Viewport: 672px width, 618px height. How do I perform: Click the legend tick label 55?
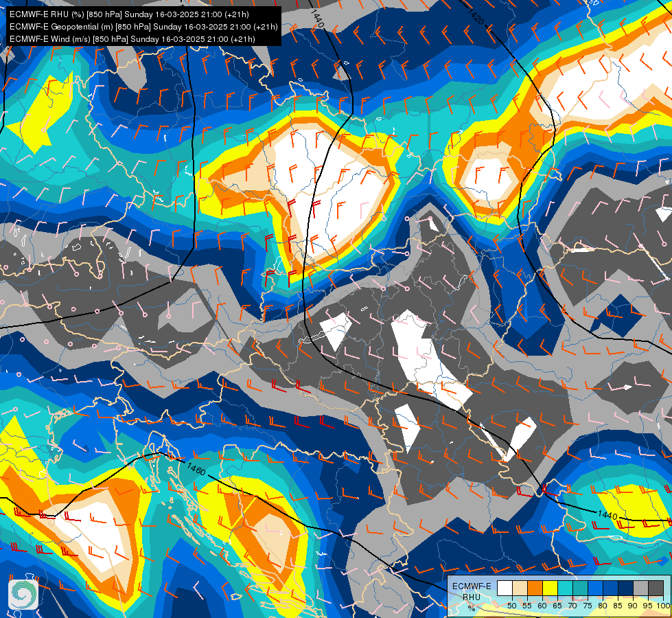coord(526,606)
